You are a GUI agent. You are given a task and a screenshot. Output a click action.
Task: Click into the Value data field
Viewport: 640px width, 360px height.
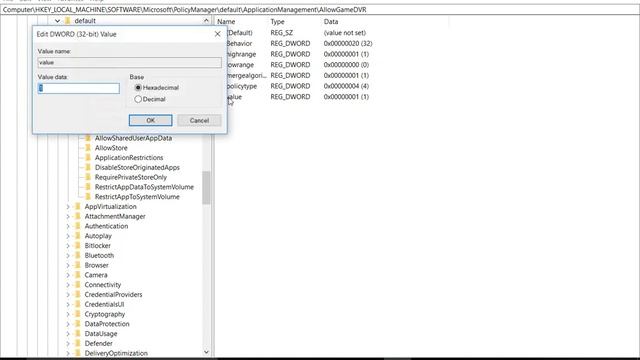click(x=79, y=88)
